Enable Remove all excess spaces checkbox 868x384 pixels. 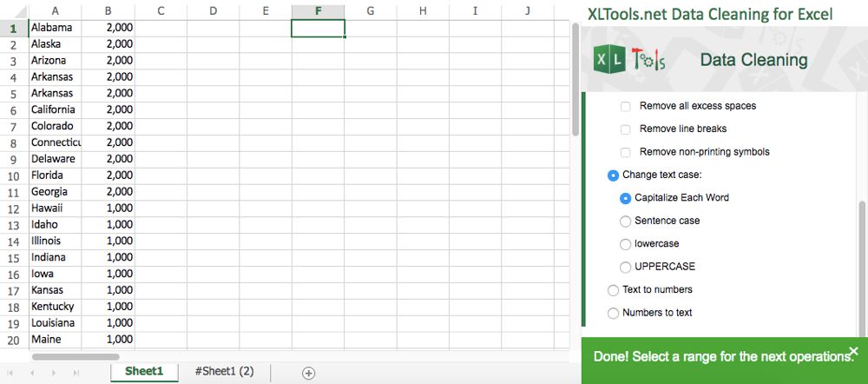[x=625, y=106]
